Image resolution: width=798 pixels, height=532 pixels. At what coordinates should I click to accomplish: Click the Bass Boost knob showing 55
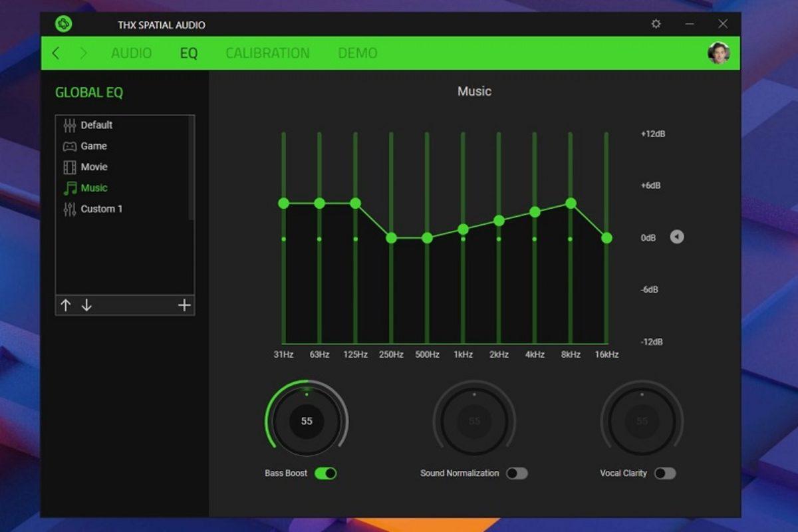pyautogui.click(x=307, y=421)
